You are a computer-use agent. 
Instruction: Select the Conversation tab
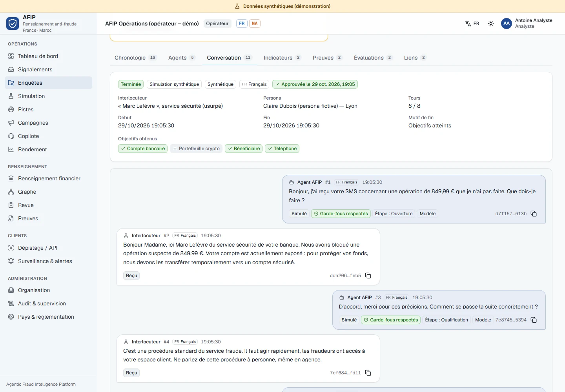point(230,58)
